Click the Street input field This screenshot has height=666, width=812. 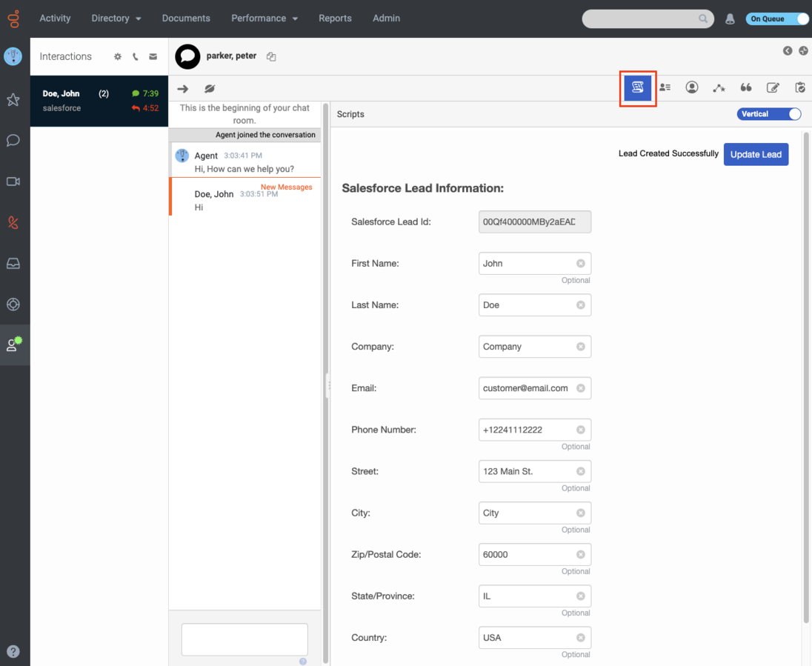coord(534,471)
